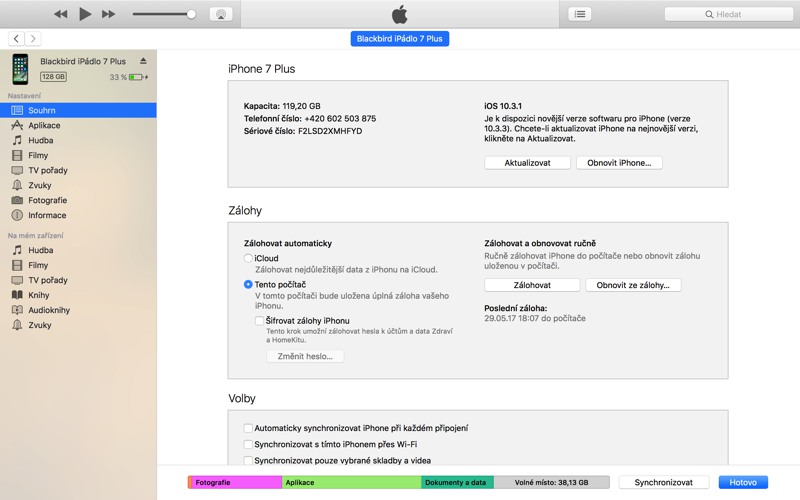This screenshot has width=800, height=500.
Task: Focus the Hledat search field
Action: click(729, 14)
